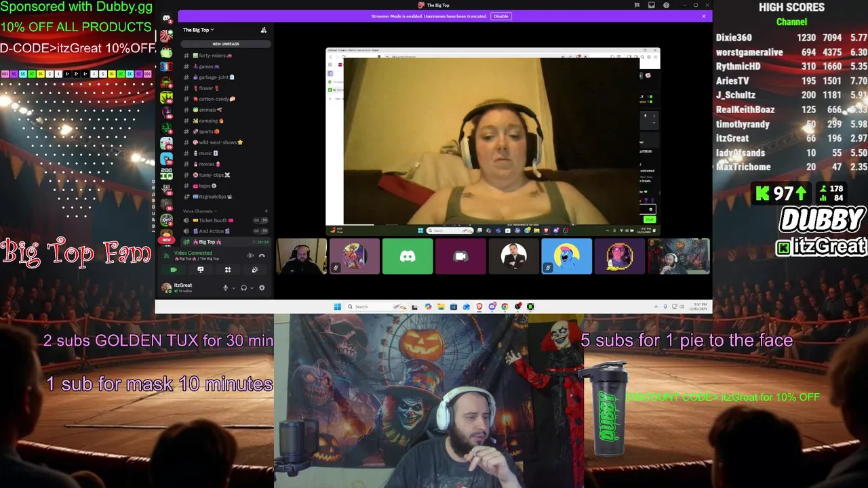This screenshot has width=868, height=488.
Task: Open the animals channel
Action: (x=226, y=110)
